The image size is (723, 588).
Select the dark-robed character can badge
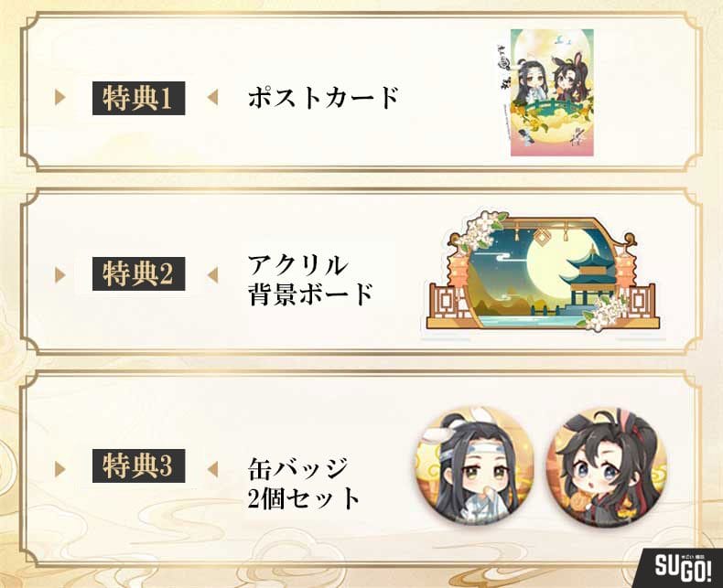pyautogui.click(x=608, y=466)
